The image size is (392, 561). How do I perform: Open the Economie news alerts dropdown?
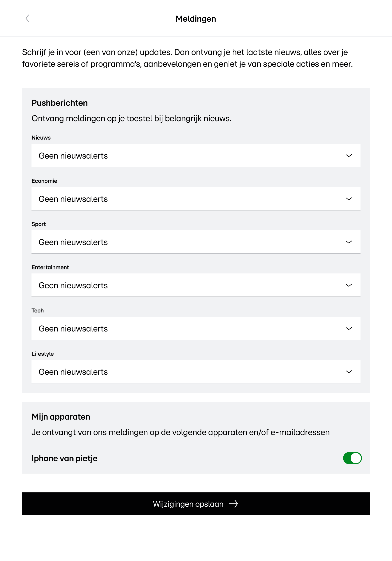[196, 199]
